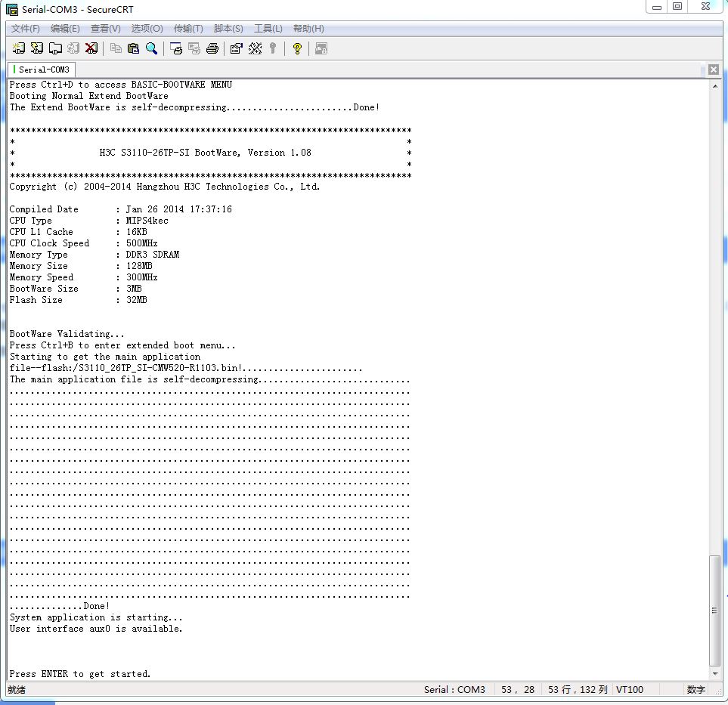The width and height of the screenshot is (728, 705).
Task: Open the 文件(F) menu
Action: [26, 29]
